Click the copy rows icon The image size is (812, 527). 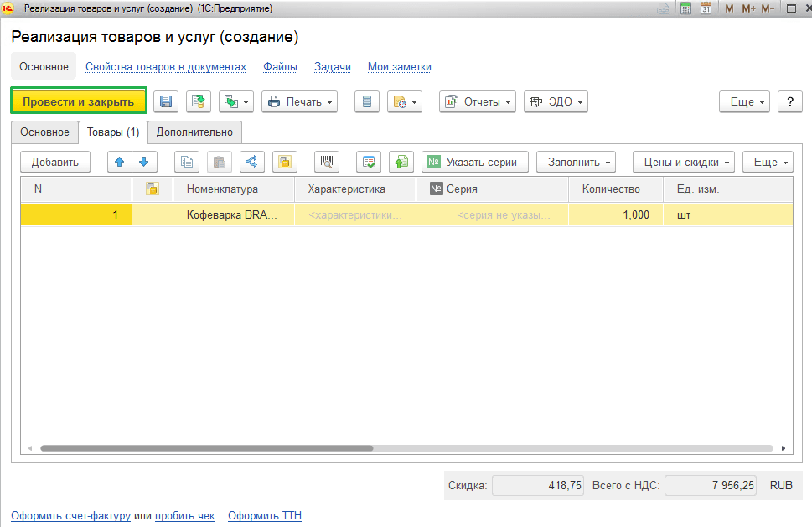point(186,162)
